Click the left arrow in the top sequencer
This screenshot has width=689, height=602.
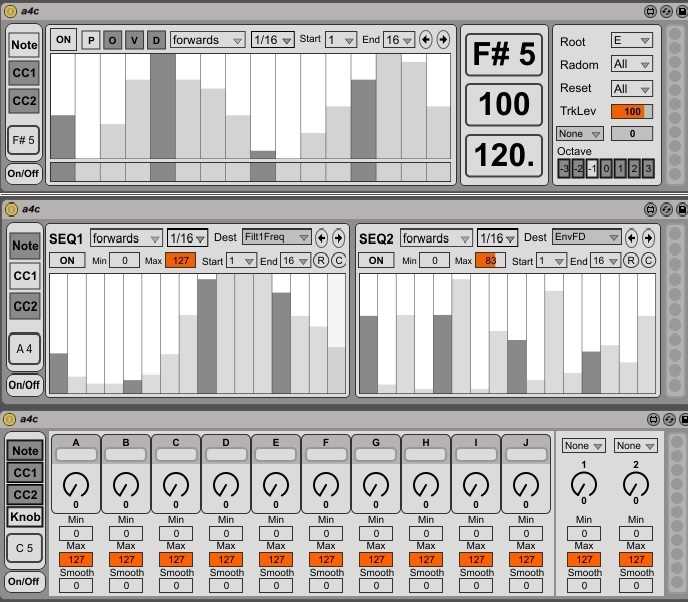tap(425, 40)
